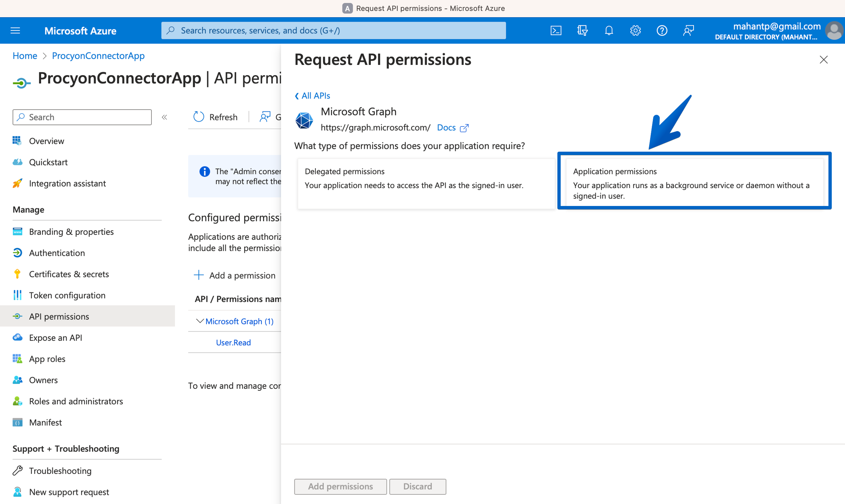845x504 pixels.
Task: Select Application permissions option
Action: 694,183
